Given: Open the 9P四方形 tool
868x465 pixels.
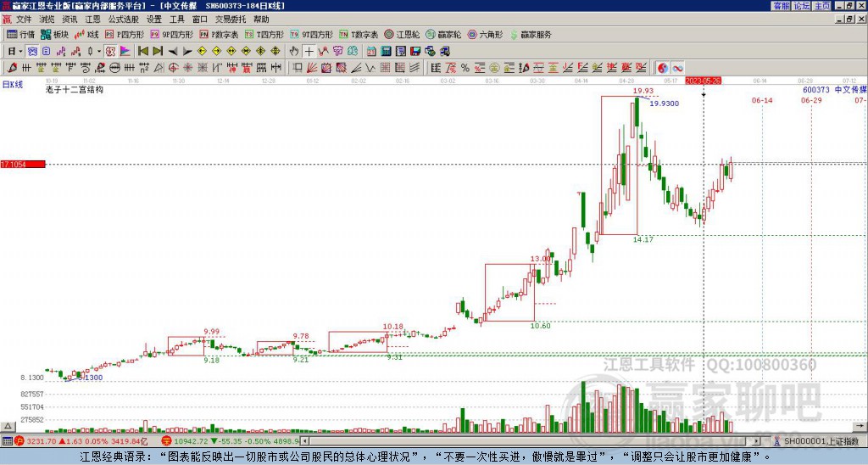Looking at the screenshot, I should pyautogui.click(x=172, y=34).
